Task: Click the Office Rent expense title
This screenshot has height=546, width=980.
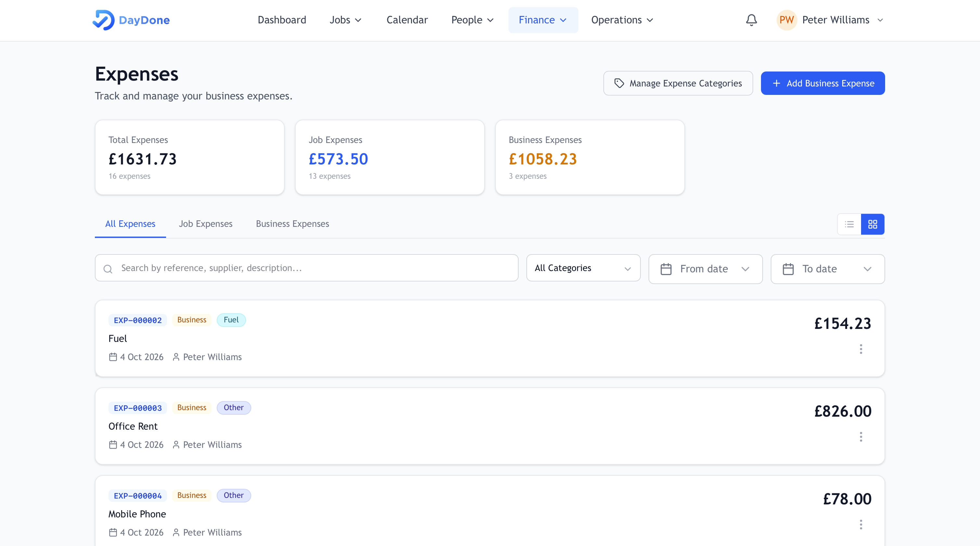Action: [x=133, y=426]
